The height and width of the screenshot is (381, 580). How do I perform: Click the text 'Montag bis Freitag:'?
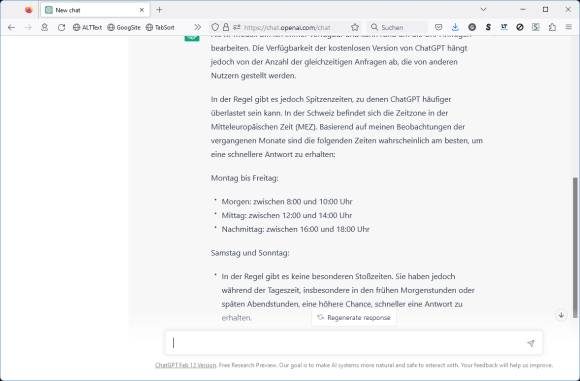pyautogui.click(x=245, y=178)
